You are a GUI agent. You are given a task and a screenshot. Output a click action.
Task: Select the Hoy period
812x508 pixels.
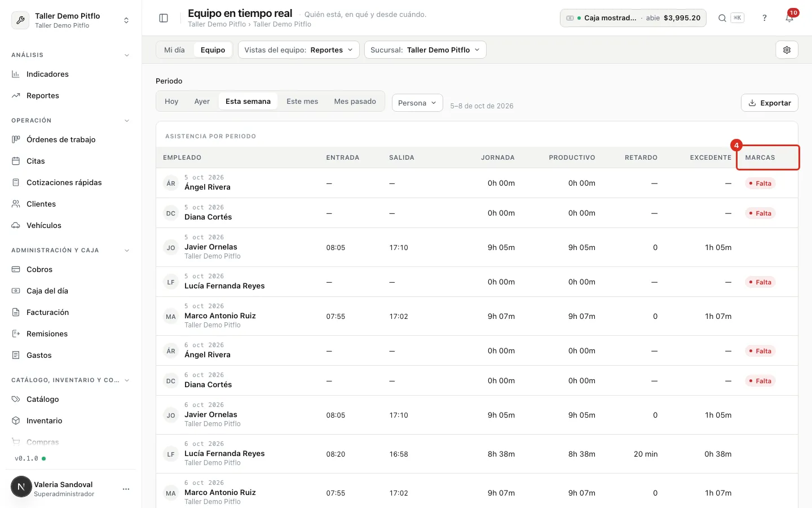pos(171,102)
